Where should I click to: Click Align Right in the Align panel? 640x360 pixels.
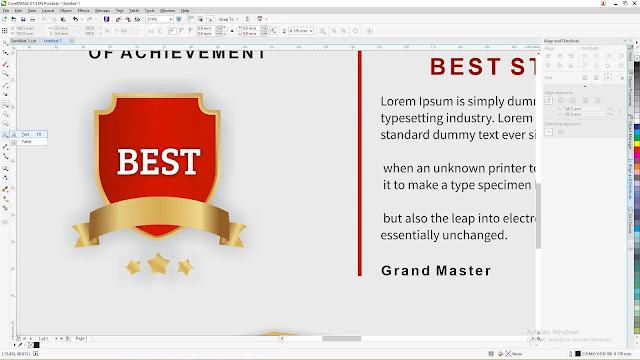point(571,56)
